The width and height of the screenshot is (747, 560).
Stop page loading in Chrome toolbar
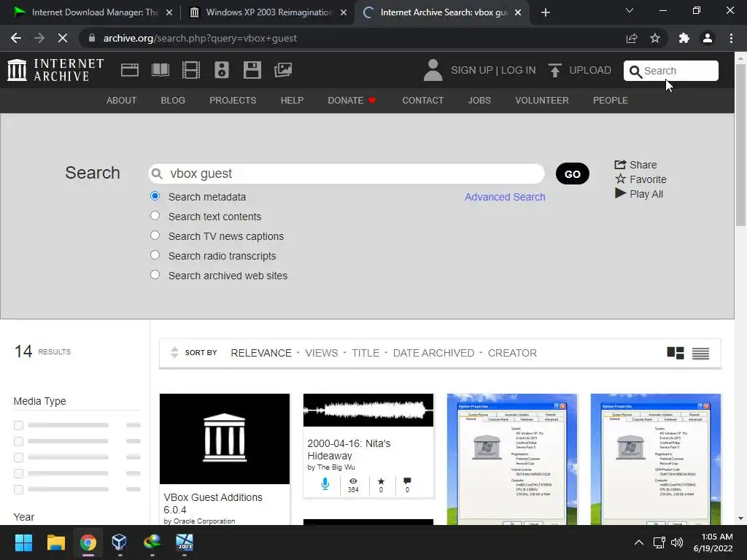coord(63,38)
